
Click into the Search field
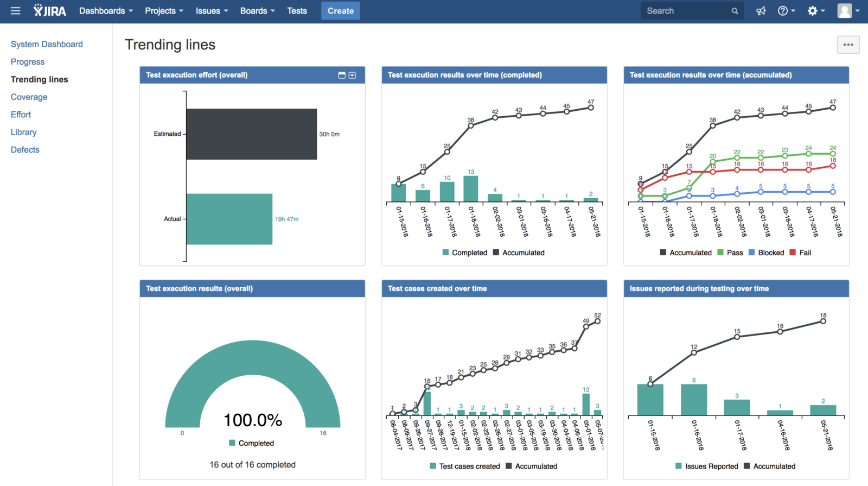coord(686,11)
